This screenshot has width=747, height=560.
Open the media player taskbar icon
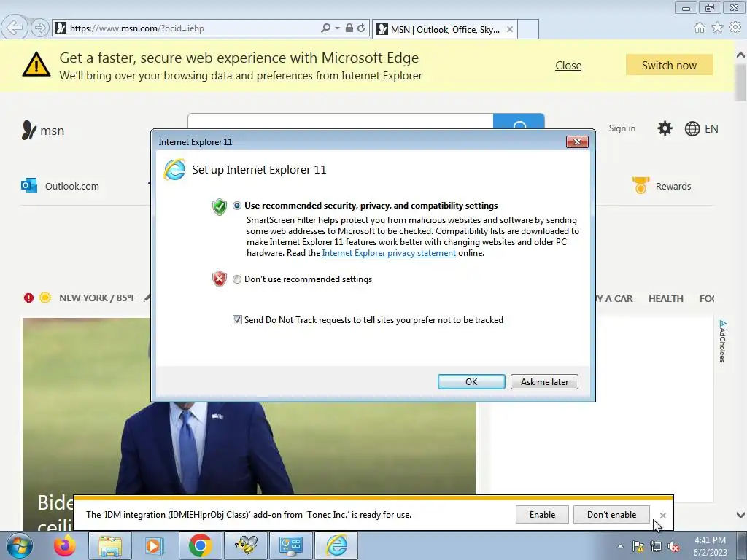pos(153,545)
